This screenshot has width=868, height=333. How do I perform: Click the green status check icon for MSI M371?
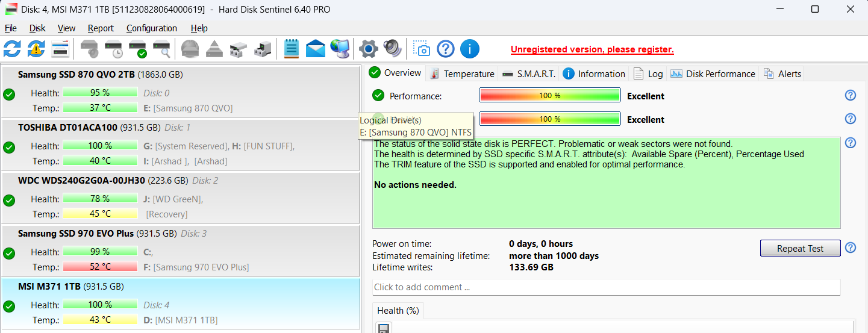(x=9, y=306)
